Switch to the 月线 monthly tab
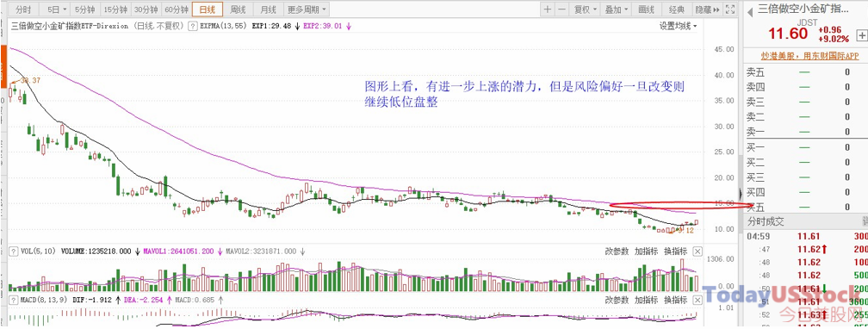 pyautogui.click(x=269, y=9)
